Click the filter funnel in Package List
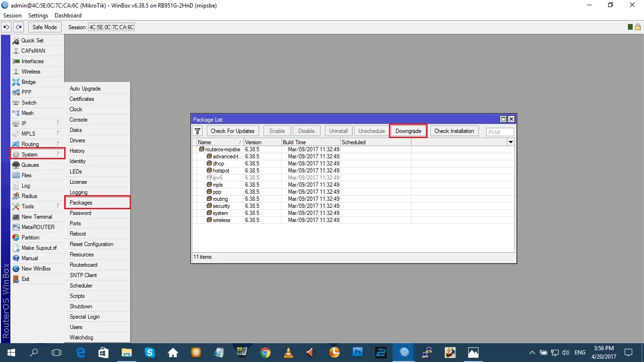The width and height of the screenshot is (644, 362). click(198, 131)
